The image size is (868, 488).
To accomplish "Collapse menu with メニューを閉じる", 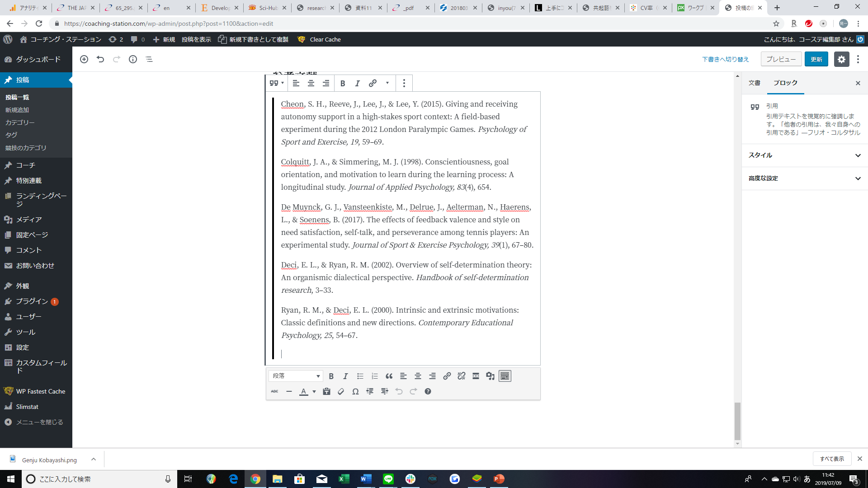I will click(36, 422).
